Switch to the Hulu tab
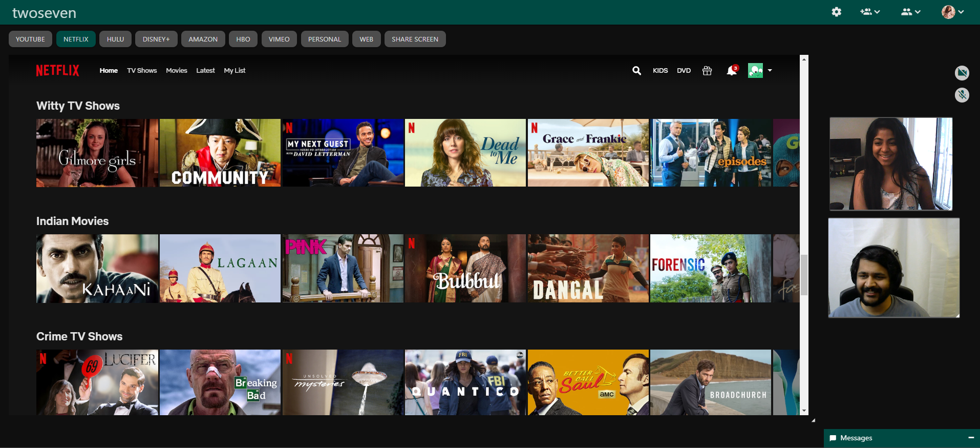The height and width of the screenshot is (448, 980). point(115,39)
